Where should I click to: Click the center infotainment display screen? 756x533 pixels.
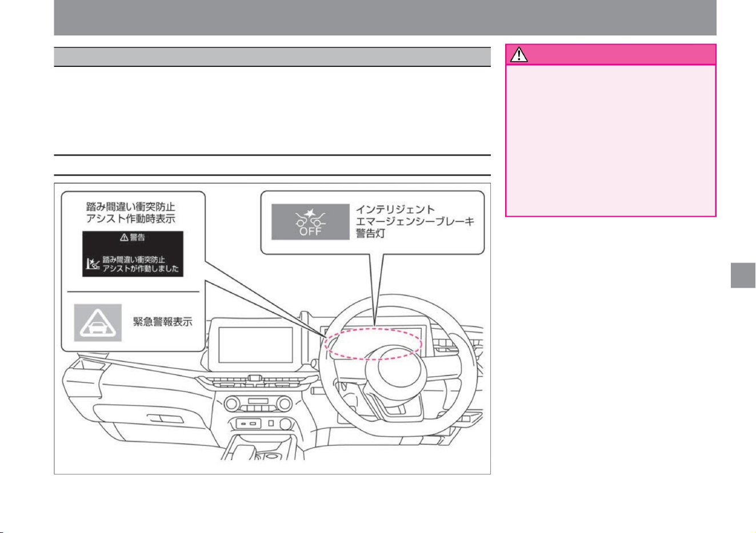[256, 344]
